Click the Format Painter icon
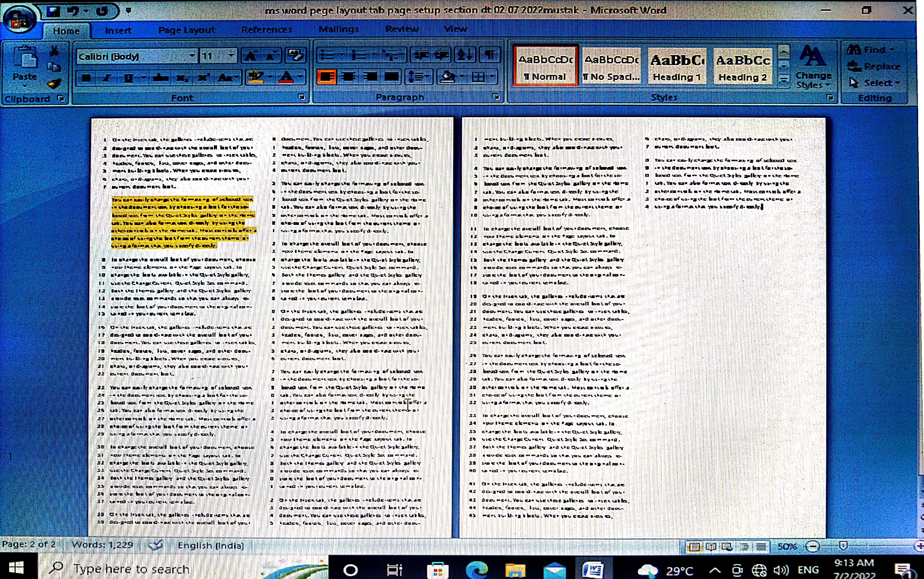This screenshot has height=579, width=924. (54, 83)
